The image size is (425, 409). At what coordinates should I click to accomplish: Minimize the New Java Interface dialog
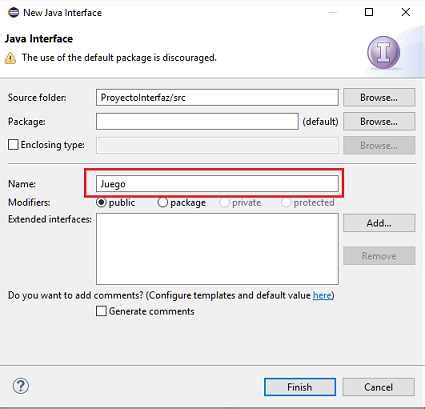tap(332, 12)
